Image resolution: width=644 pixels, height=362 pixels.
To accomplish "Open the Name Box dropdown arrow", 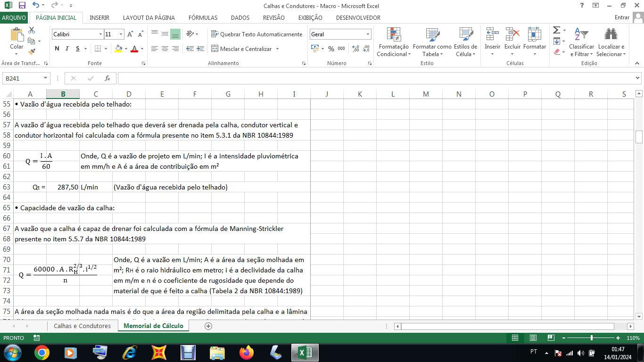I will tap(46, 78).
